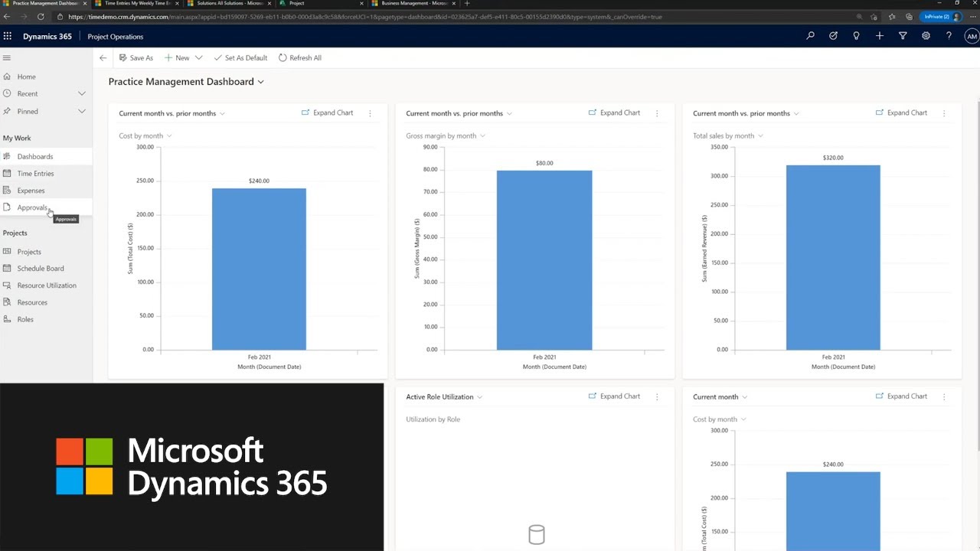Expand the Pinned section in sidebar
This screenshot has width=980, height=551.
[x=82, y=111]
